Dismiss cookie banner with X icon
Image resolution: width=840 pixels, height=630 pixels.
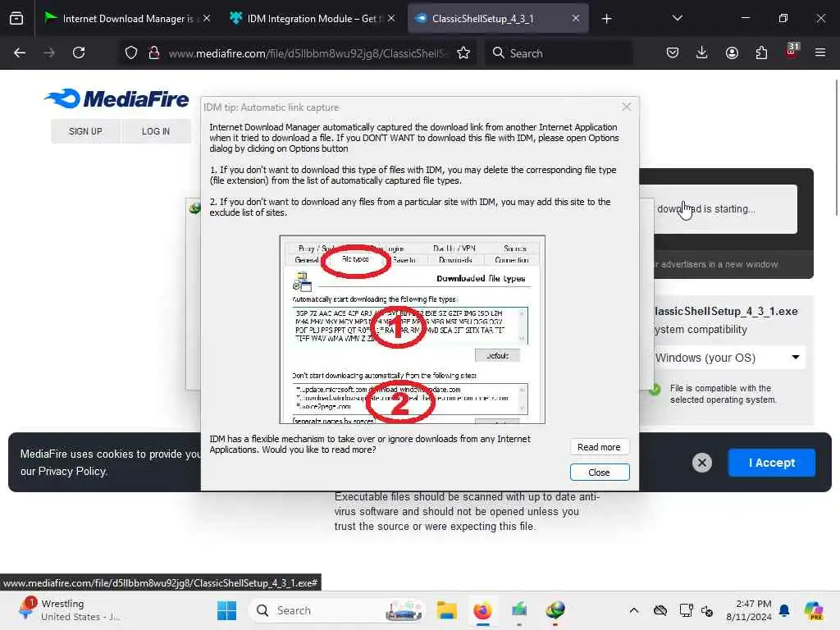click(x=702, y=463)
